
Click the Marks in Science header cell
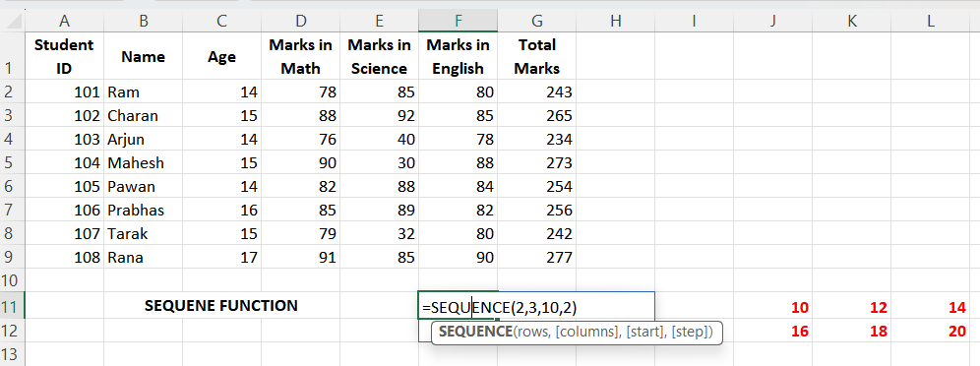coord(380,55)
